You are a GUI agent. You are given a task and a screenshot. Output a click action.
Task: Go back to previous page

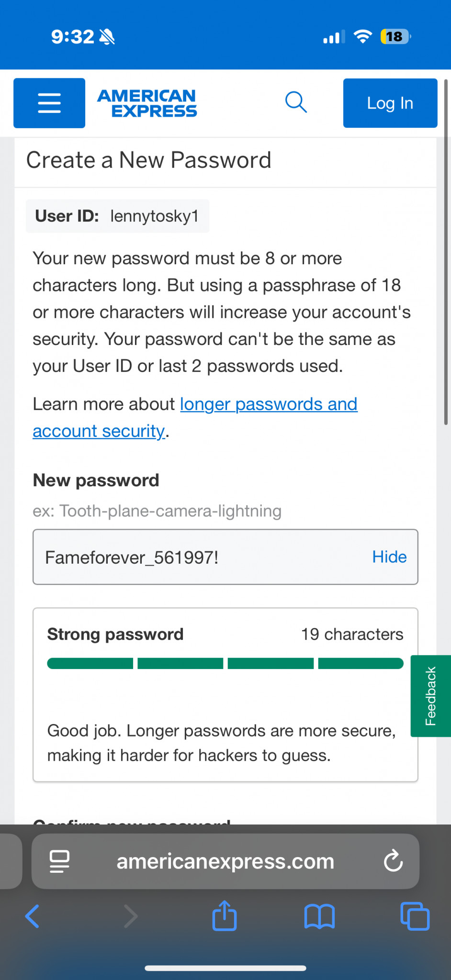33,916
